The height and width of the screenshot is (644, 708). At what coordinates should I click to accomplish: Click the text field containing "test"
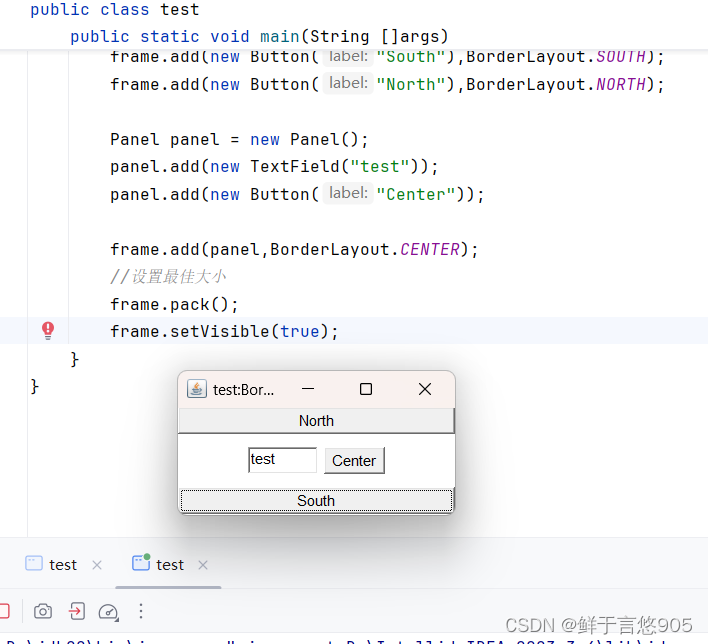(x=282, y=460)
